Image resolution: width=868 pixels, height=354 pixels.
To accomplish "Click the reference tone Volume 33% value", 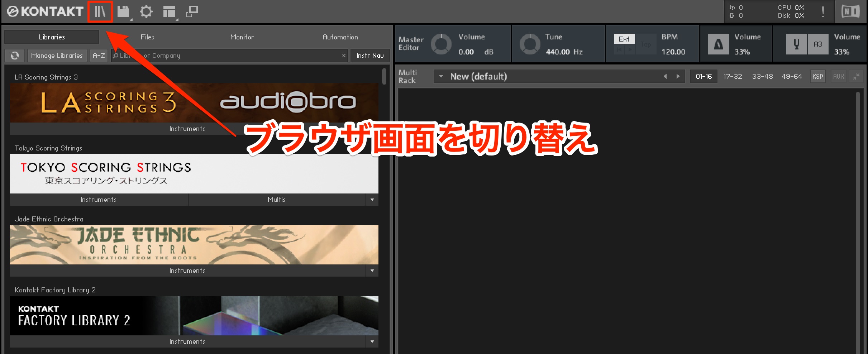I will click(841, 52).
